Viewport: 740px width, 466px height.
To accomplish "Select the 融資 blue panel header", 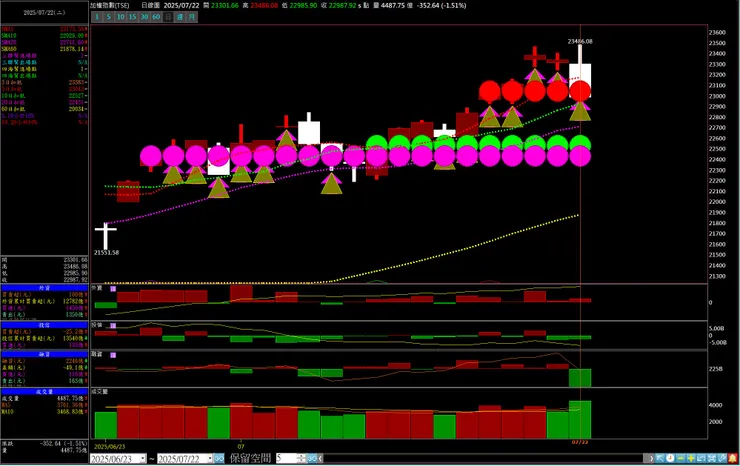I will [44, 354].
